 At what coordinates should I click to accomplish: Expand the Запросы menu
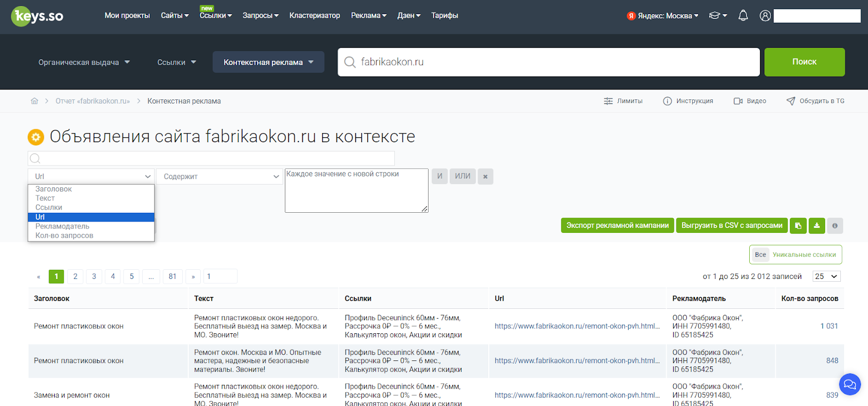(260, 16)
